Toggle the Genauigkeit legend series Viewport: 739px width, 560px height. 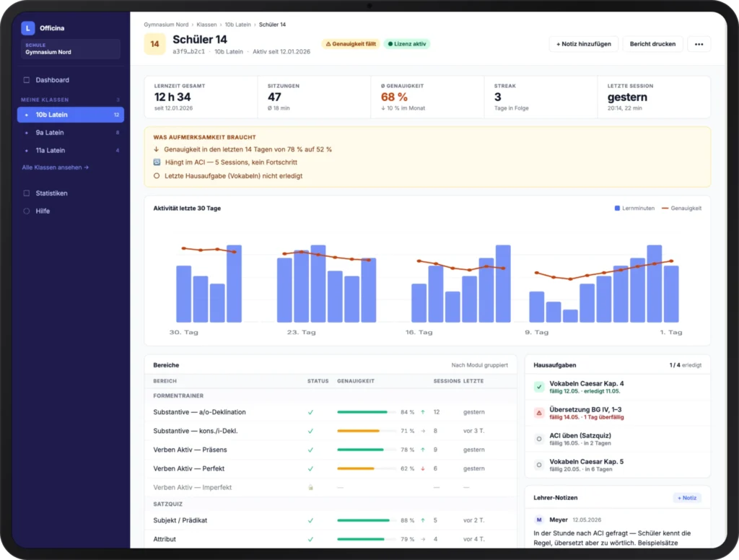click(x=681, y=209)
